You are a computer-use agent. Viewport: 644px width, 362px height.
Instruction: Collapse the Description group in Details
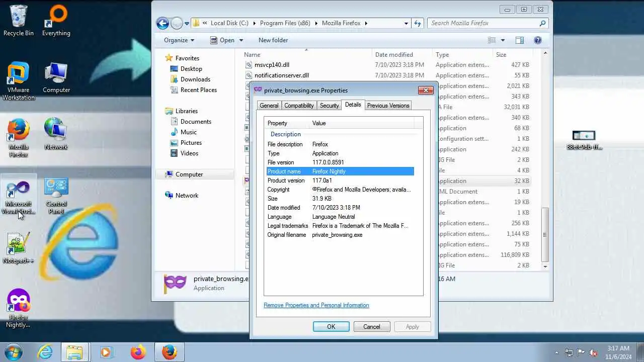(285, 134)
